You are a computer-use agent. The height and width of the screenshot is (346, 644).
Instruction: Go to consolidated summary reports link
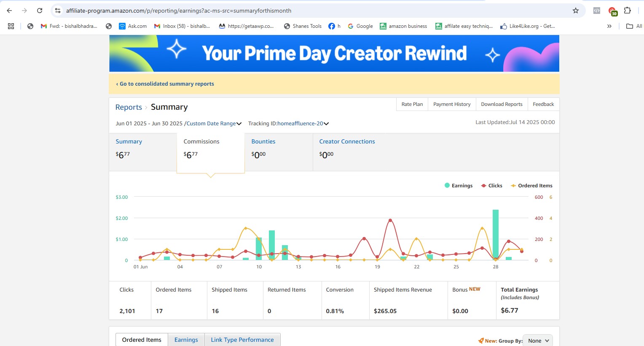[165, 84]
